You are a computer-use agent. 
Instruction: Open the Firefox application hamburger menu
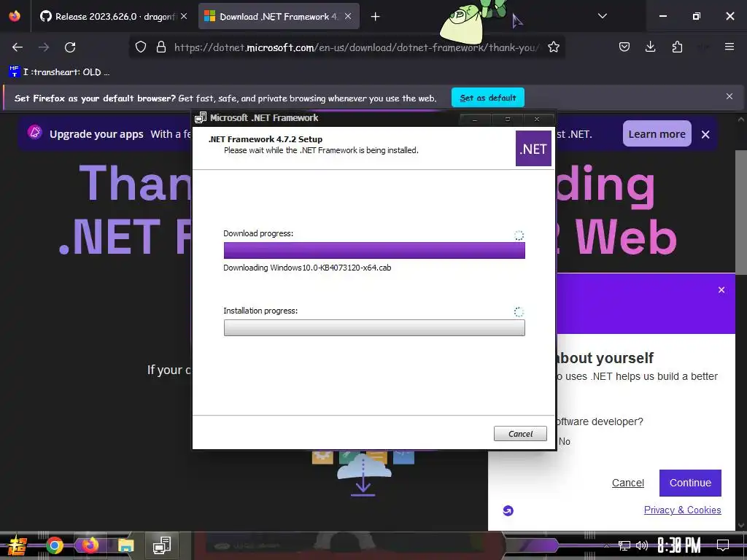[729, 47]
